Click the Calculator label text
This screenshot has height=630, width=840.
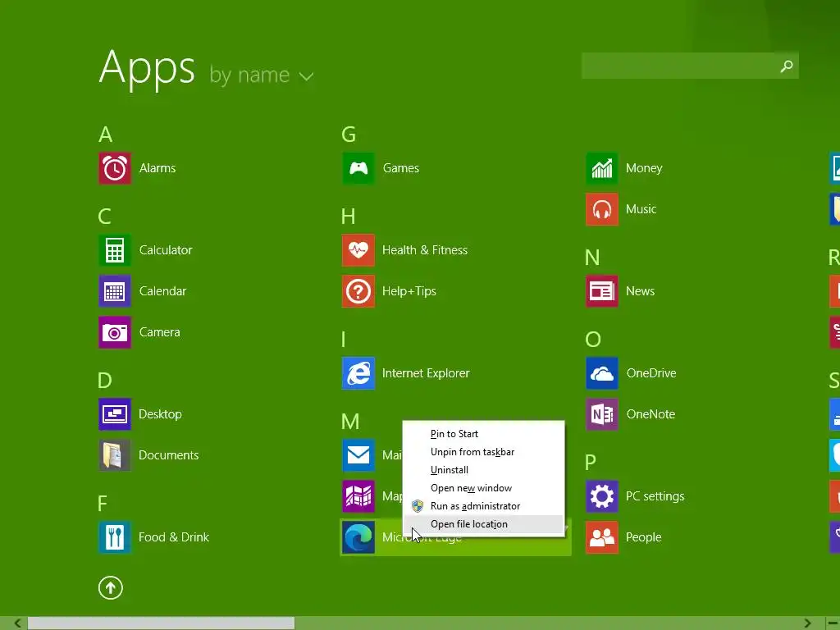coord(166,250)
